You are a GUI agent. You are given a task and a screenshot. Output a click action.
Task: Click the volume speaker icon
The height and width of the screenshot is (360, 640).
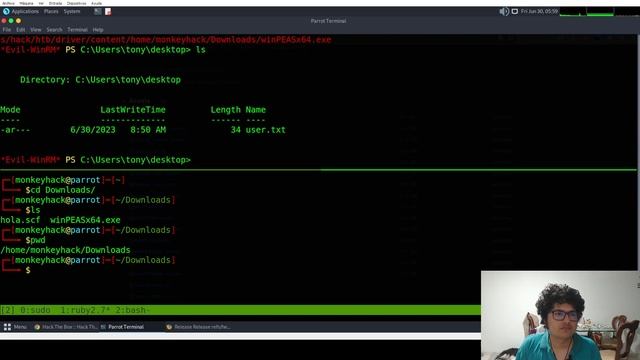click(504, 11)
